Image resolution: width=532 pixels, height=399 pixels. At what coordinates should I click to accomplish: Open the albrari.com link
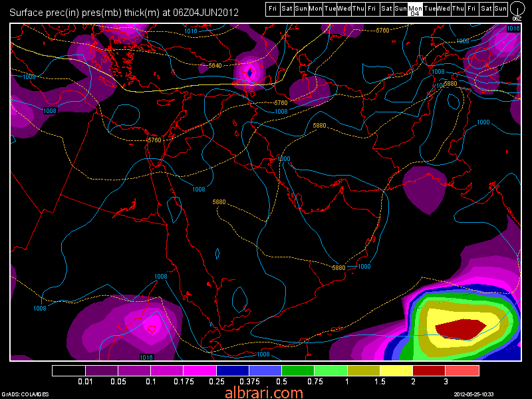point(263,393)
